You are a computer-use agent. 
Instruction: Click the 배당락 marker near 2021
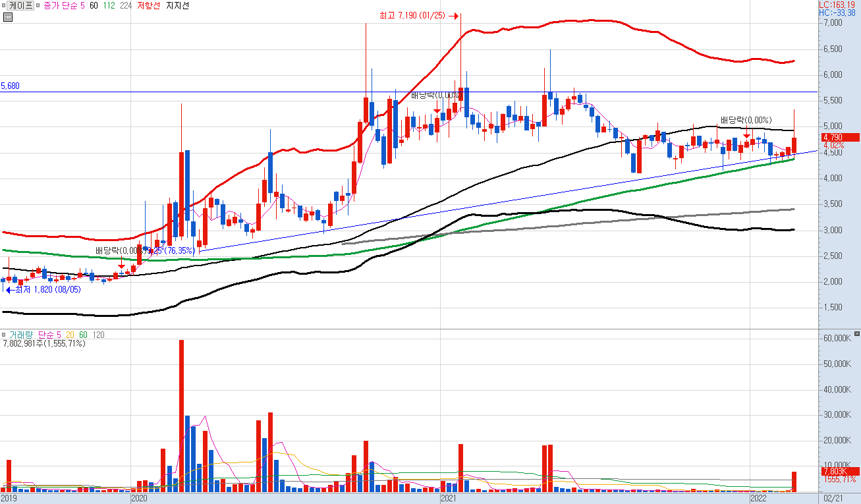[435, 96]
